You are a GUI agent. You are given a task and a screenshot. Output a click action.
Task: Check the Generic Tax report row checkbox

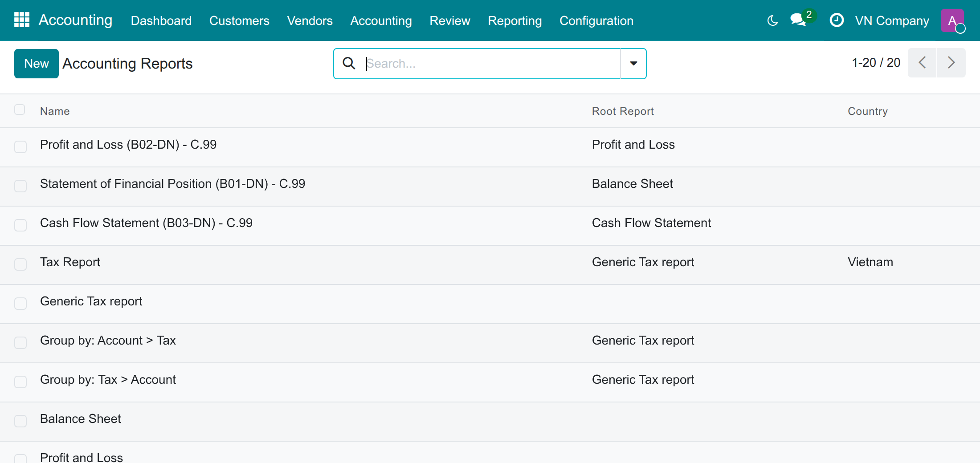click(x=20, y=304)
